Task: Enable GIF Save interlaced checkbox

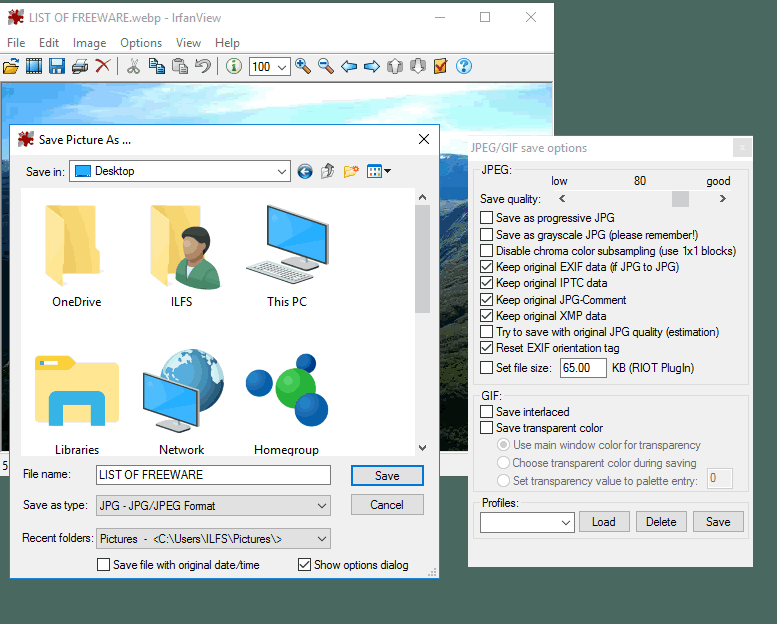Action: click(487, 412)
